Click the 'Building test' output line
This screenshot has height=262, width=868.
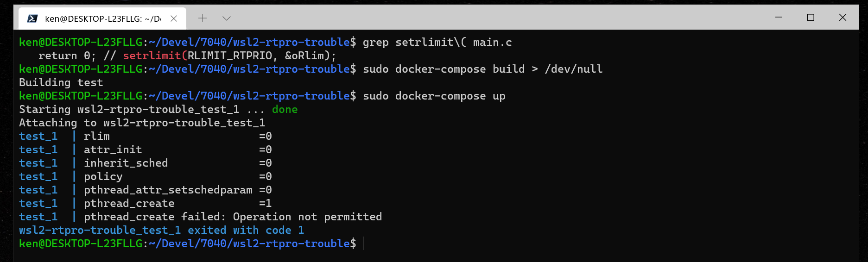click(x=61, y=82)
